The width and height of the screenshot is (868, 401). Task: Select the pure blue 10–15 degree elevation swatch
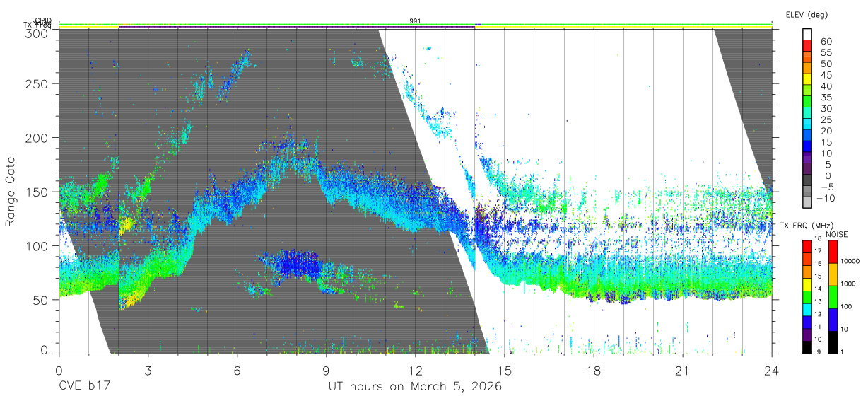tap(808, 148)
